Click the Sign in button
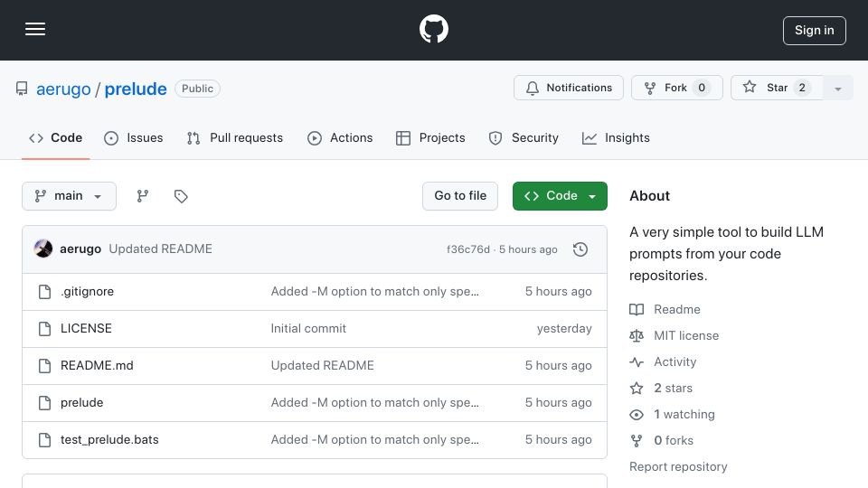 click(814, 31)
